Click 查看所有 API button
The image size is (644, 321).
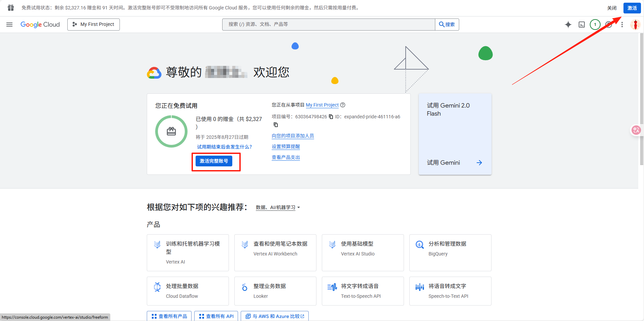pyautogui.click(x=216, y=316)
